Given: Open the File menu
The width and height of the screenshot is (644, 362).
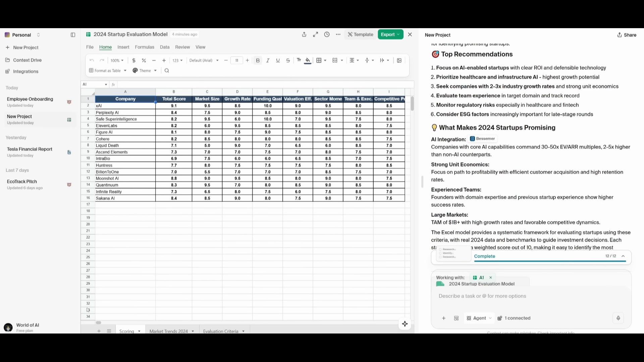Looking at the screenshot, I should click(x=90, y=47).
